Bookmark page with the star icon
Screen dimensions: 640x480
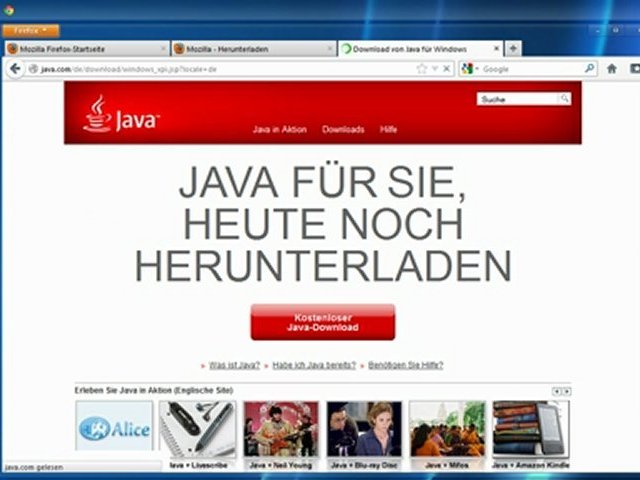(422, 69)
